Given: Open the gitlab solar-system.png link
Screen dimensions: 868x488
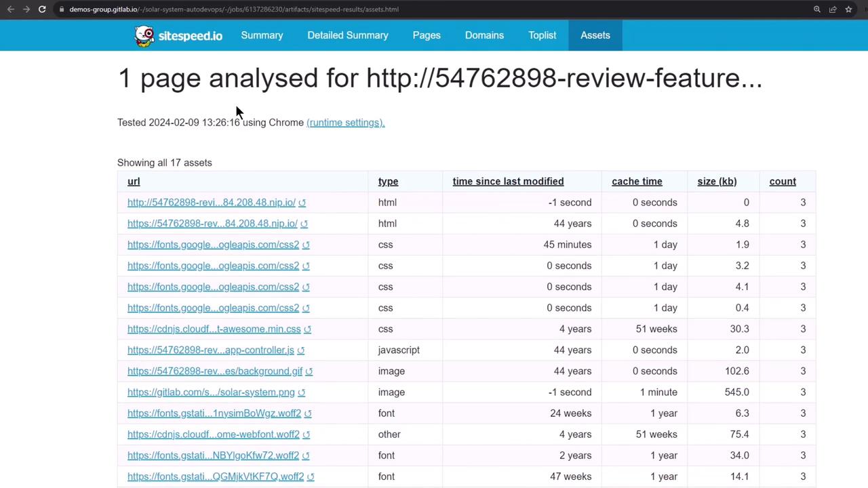Looking at the screenshot, I should point(211,392).
